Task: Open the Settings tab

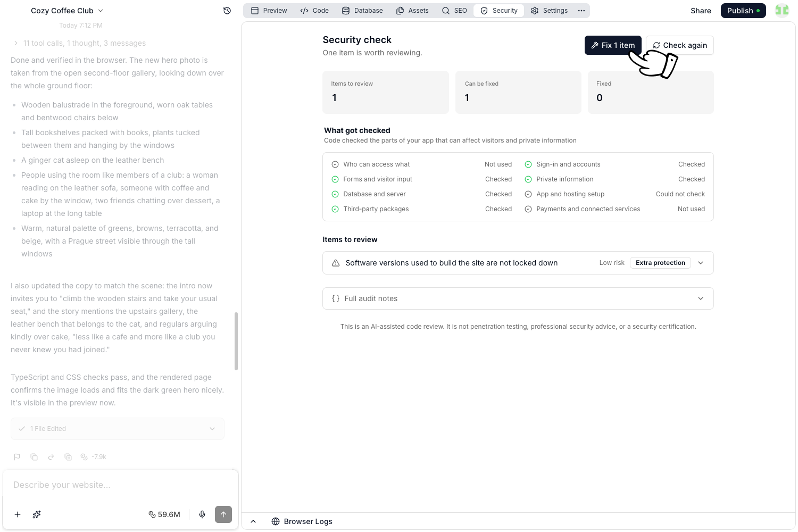Action: (550, 11)
